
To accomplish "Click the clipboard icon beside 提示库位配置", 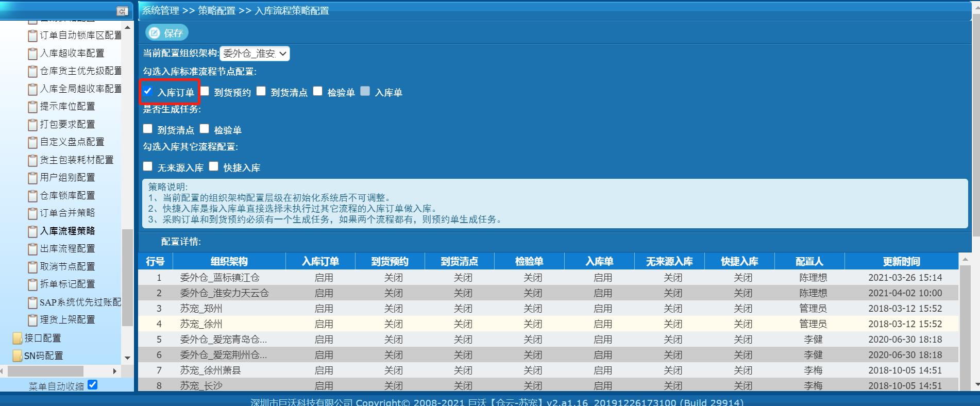I will click(32, 107).
